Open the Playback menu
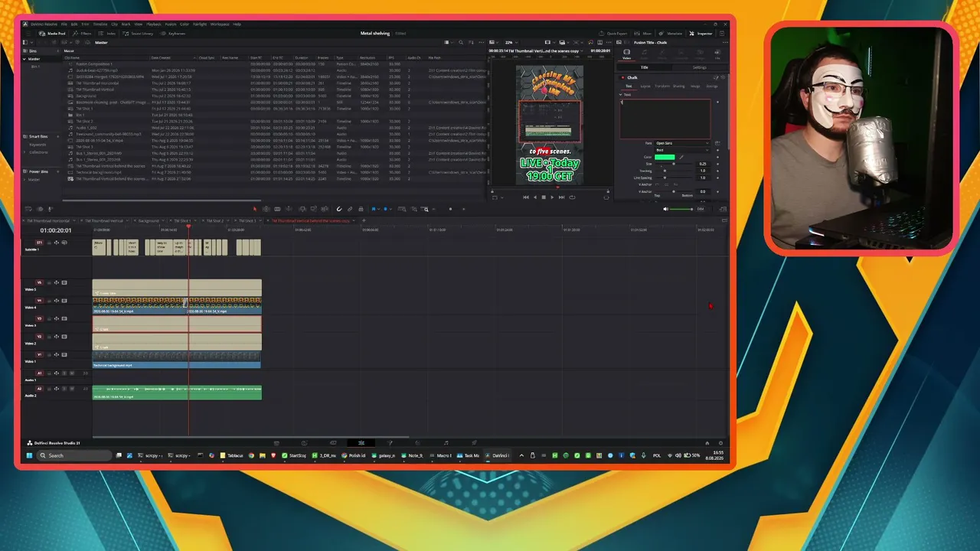This screenshot has width=980, height=551. tap(154, 24)
